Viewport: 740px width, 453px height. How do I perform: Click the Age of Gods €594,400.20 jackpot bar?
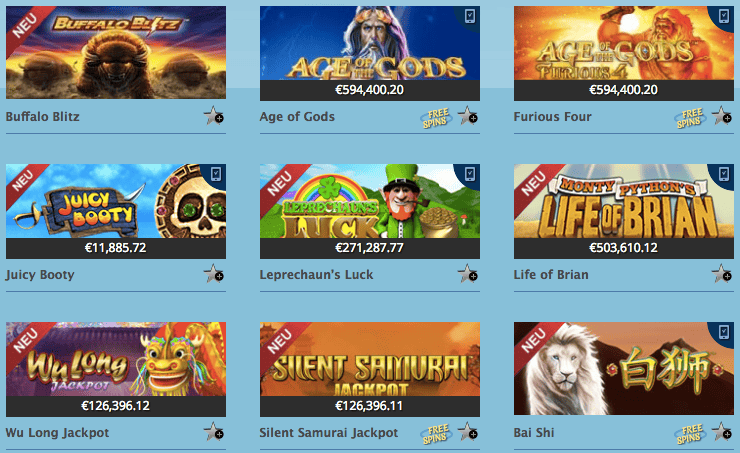coord(370,90)
